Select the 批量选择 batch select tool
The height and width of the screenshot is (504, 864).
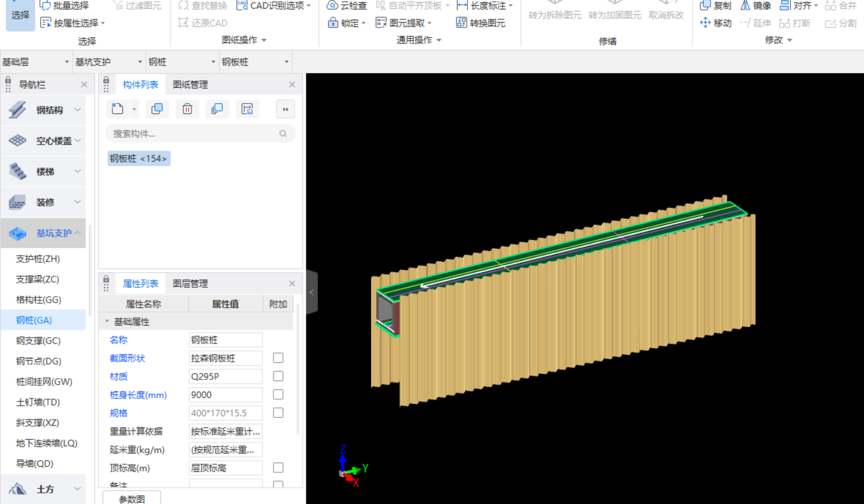[64, 5]
